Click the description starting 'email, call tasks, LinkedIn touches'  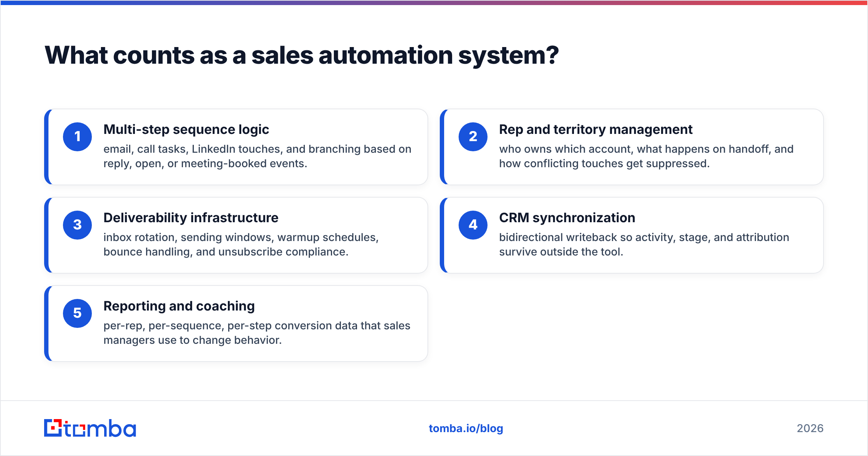click(x=258, y=156)
